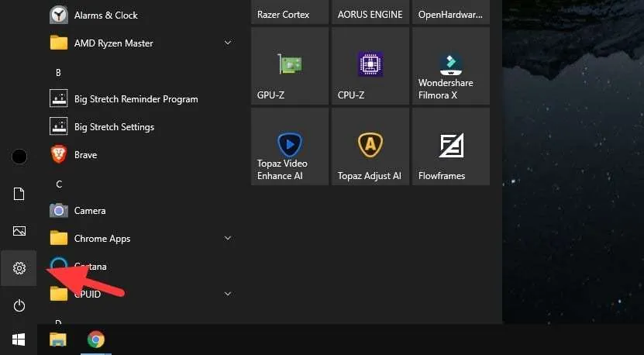Expand the AMD Ryzen Master folder chevron

[228, 43]
